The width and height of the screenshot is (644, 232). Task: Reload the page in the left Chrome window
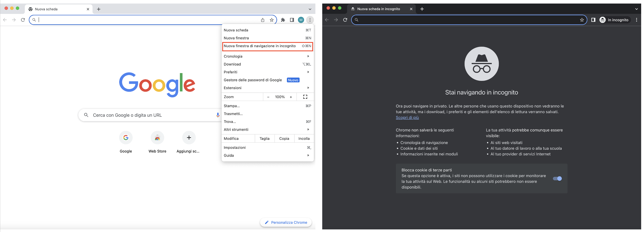coord(23,20)
